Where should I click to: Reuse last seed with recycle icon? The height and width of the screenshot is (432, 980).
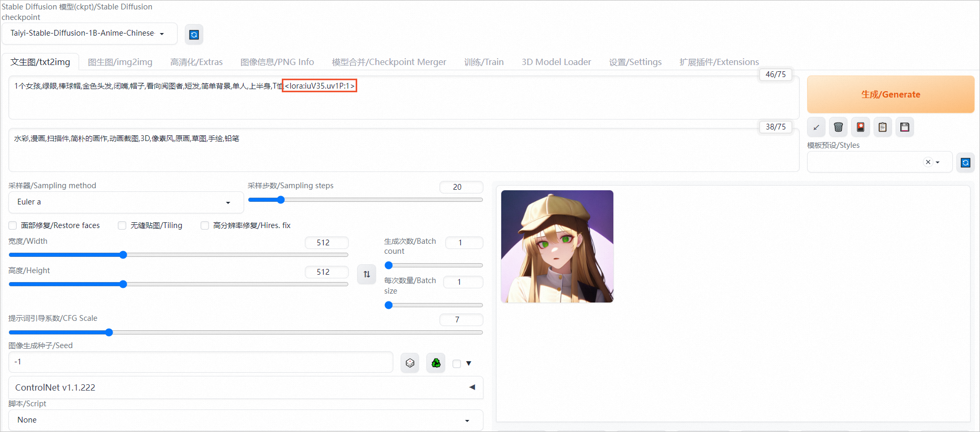click(436, 363)
